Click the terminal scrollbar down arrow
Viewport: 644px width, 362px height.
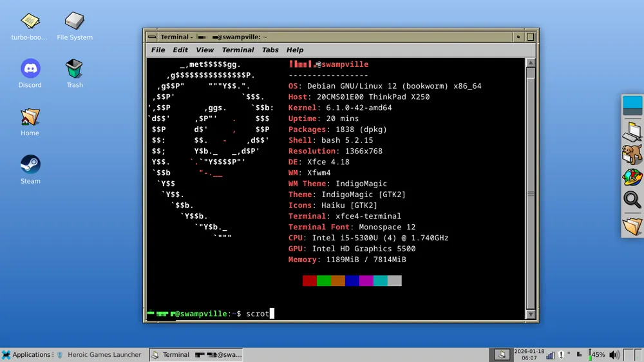point(531,314)
